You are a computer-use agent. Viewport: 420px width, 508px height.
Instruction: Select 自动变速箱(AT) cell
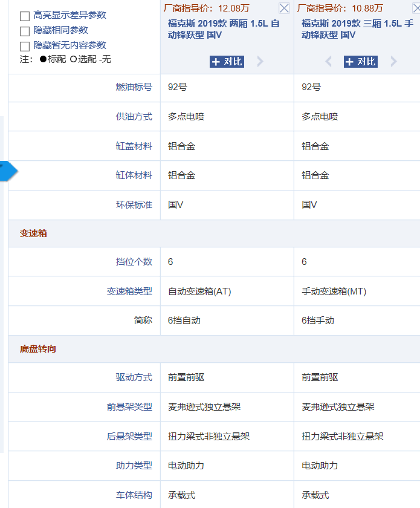(199, 291)
